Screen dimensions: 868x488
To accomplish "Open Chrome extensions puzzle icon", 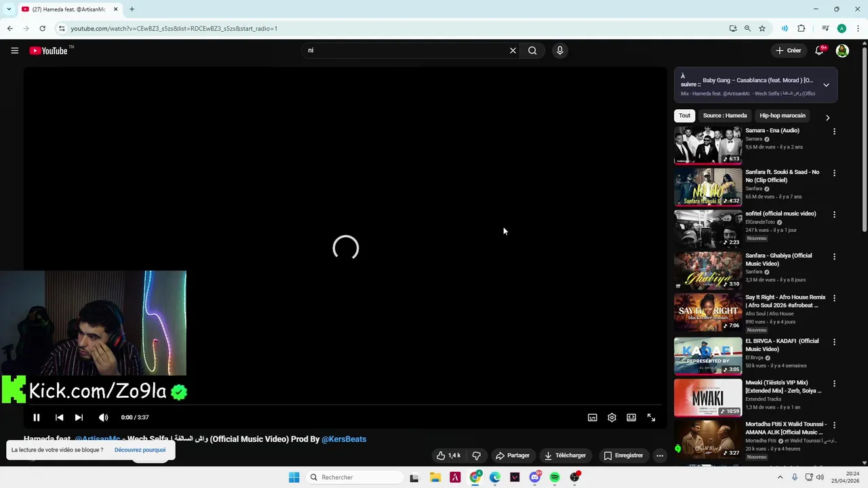I will click(x=802, y=28).
